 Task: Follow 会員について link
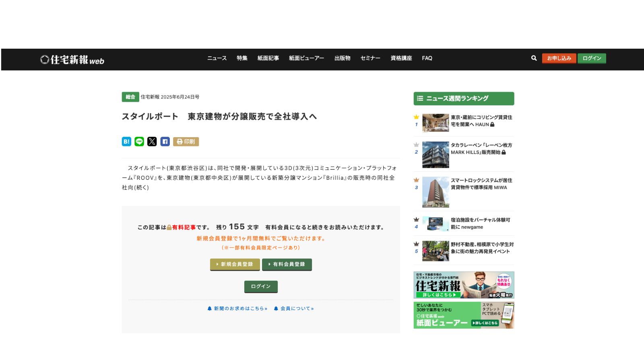(294, 309)
